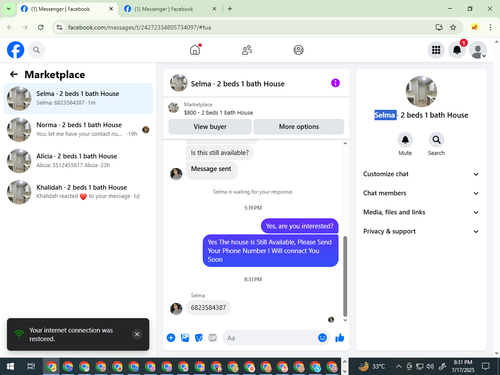Click the back arrow beside Marketplace
Viewport: 500px width, 375px height.
tap(14, 74)
